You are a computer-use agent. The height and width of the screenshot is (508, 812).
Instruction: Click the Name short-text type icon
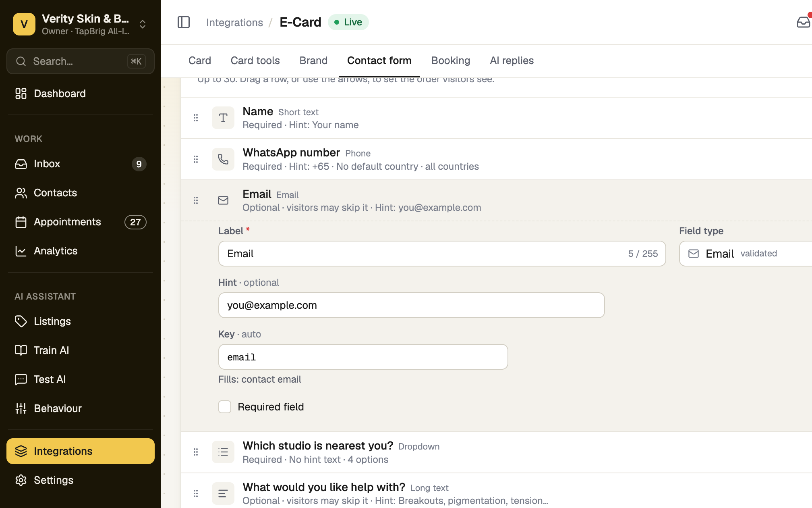click(223, 118)
